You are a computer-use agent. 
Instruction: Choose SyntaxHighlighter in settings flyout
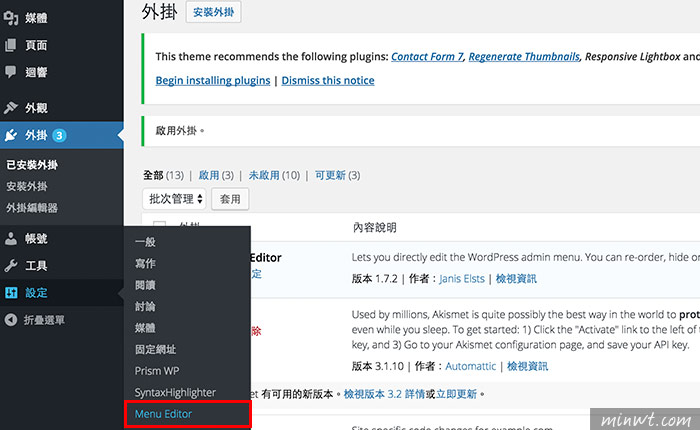point(175,392)
